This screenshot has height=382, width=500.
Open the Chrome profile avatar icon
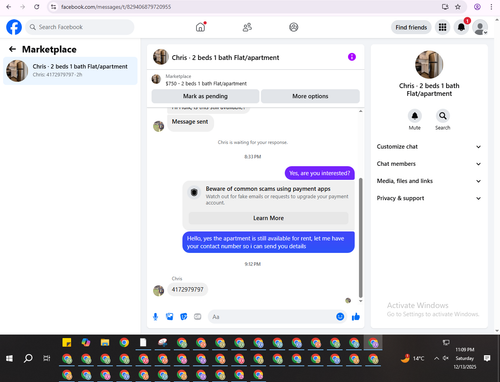tap(477, 7)
